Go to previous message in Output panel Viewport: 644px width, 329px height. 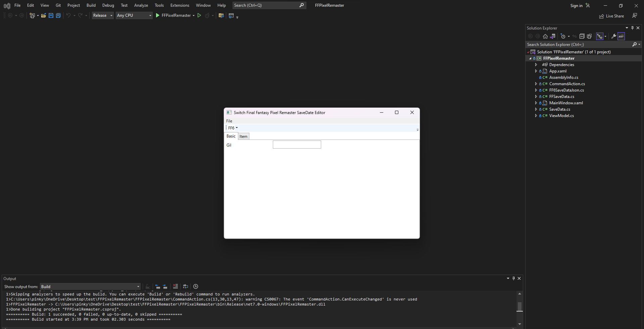click(157, 286)
